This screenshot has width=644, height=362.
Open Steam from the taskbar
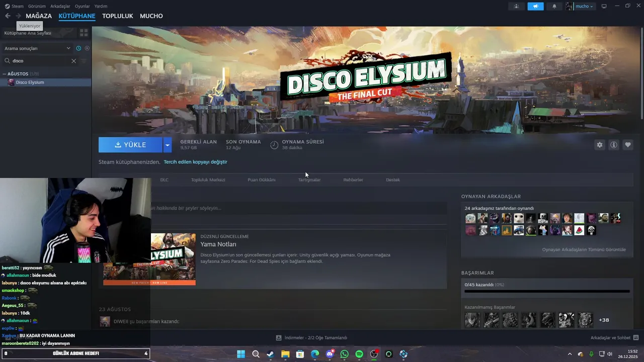click(x=270, y=354)
